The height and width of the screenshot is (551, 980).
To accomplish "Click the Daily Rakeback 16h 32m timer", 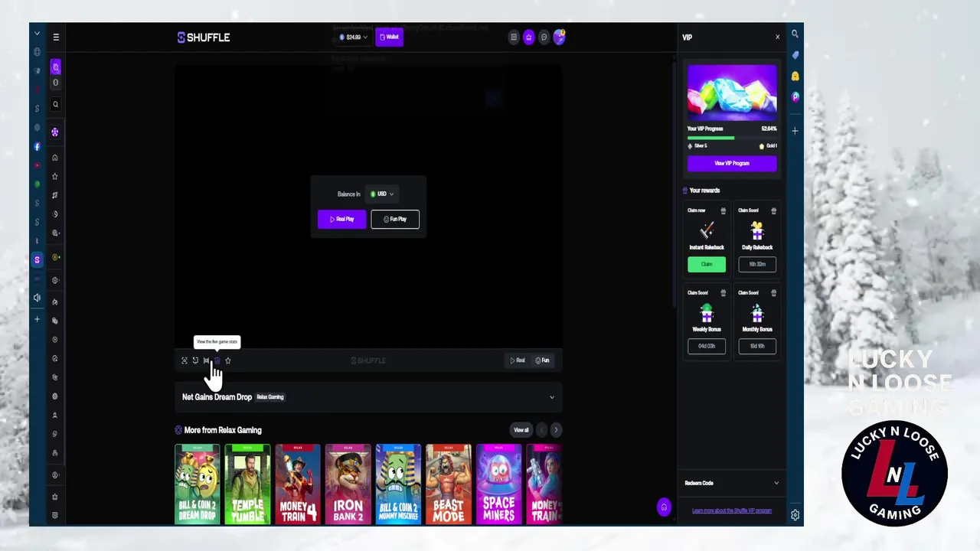I will click(757, 264).
